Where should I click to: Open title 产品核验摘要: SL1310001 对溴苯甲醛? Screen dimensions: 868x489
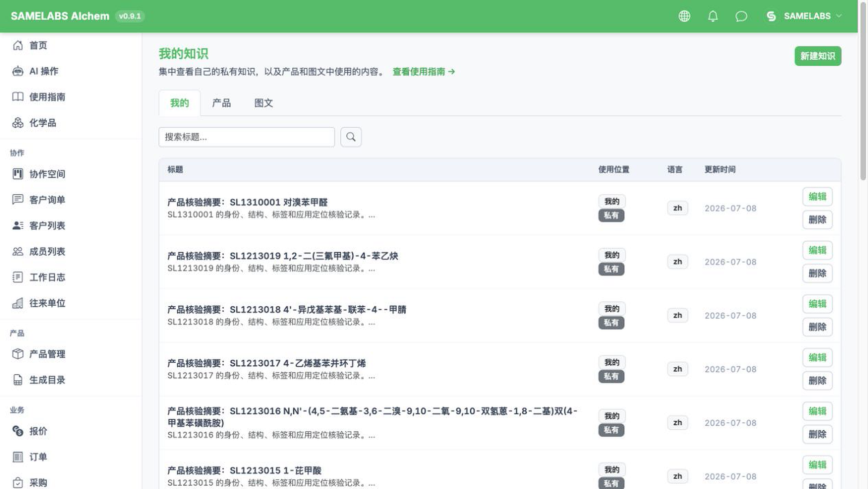click(x=247, y=202)
